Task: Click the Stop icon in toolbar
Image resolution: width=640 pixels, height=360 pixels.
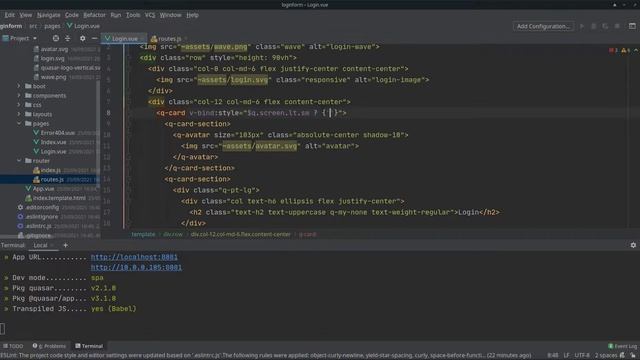Action: tap(617, 26)
